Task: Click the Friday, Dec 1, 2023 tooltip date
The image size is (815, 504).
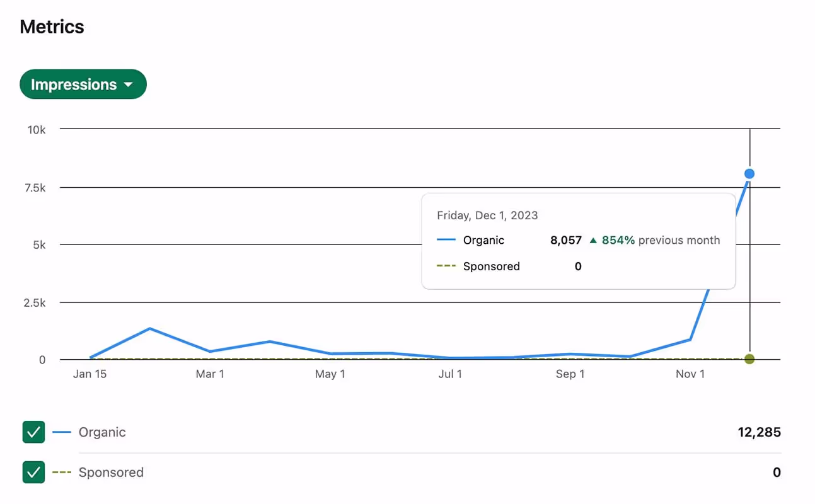Action: [x=487, y=215]
